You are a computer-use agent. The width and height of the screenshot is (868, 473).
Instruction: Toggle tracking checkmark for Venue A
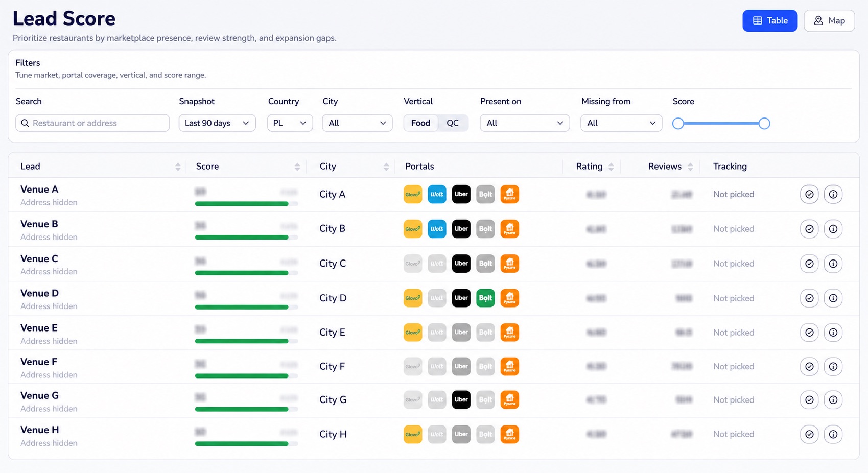click(809, 194)
